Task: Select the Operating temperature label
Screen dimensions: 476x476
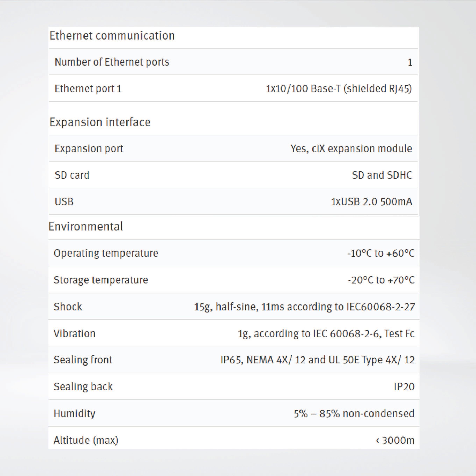Action: (x=106, y=253)
